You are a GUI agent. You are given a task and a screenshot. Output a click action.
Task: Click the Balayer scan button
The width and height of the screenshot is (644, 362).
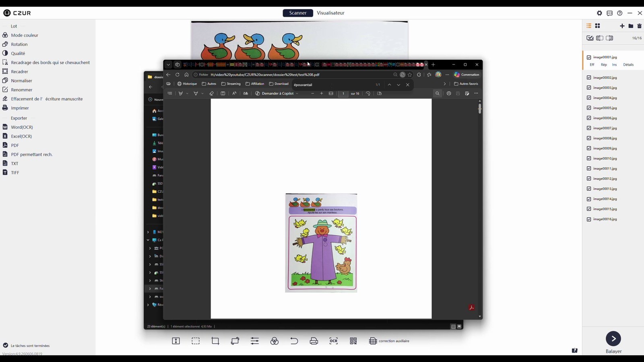click(613, 339)
